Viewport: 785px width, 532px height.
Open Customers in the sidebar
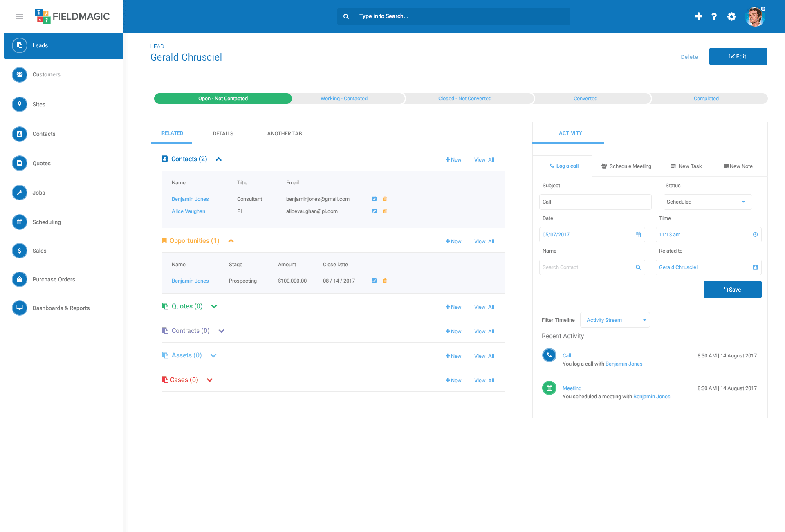click(46, 75)
